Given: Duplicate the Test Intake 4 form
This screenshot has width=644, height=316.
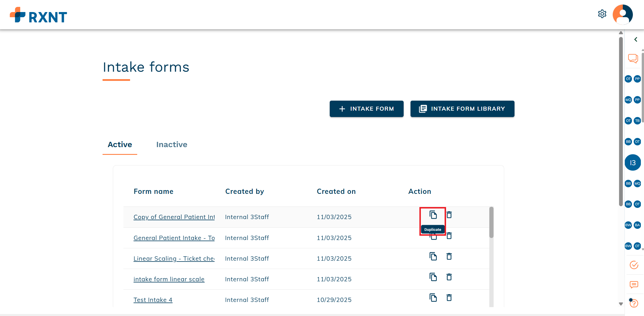Looking at the screenshot, I should tap(433, 298).
